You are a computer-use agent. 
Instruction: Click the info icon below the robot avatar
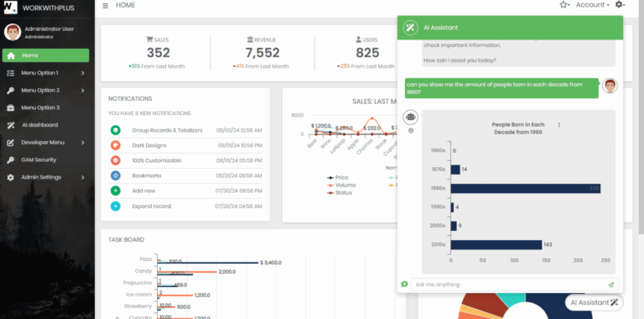pos(411,130)
